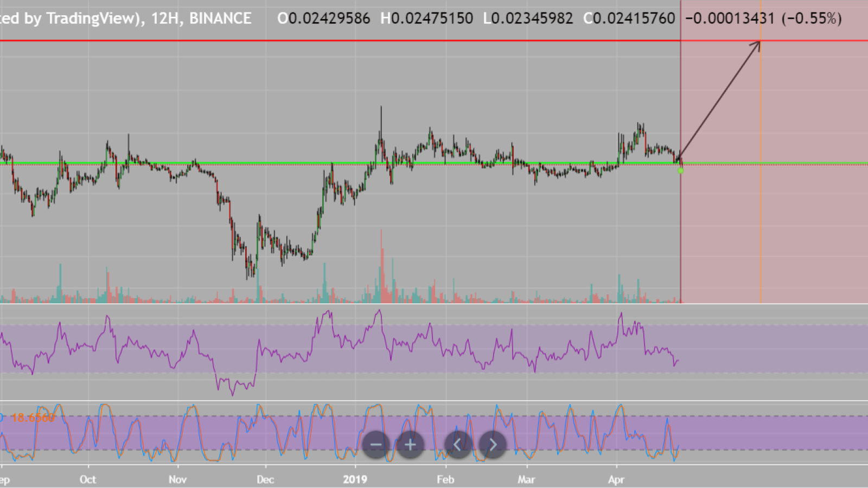This screenshot has width=868, height=488.
Task: Select the green dot marker at last candle
Action: (681, 171)
